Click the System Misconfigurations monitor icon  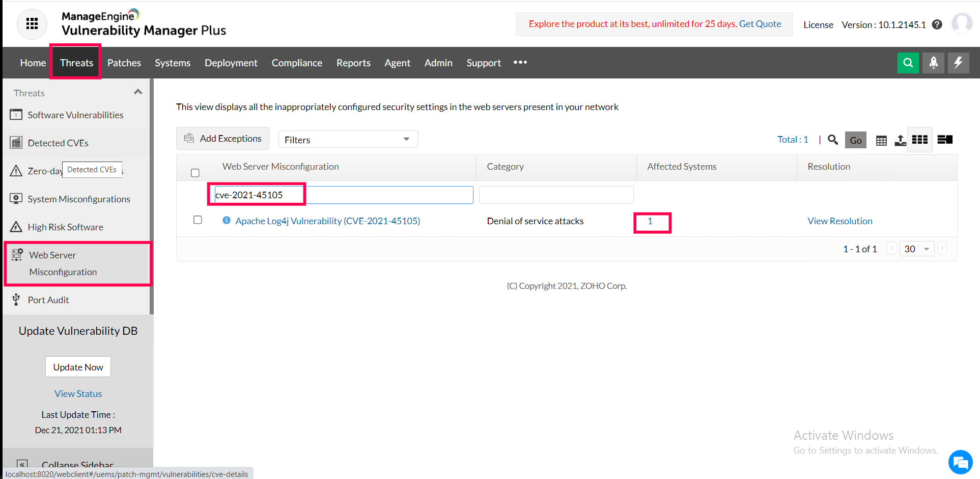click(x=16, y=199)
